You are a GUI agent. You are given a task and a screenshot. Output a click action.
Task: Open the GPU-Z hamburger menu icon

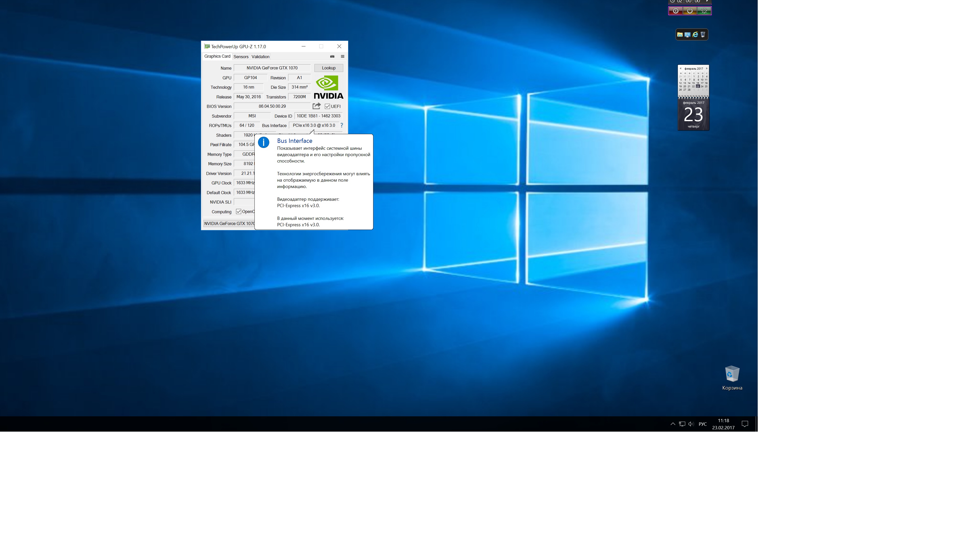coord(342,57)
